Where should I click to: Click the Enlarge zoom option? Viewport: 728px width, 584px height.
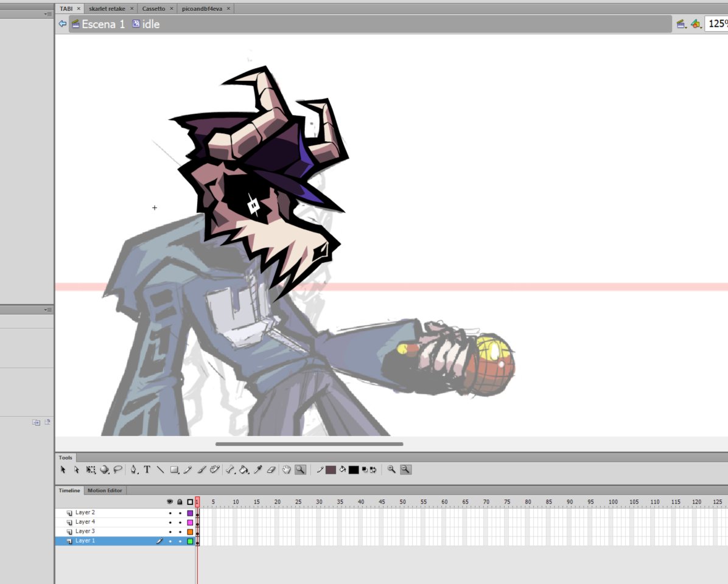tap(391, 470)
